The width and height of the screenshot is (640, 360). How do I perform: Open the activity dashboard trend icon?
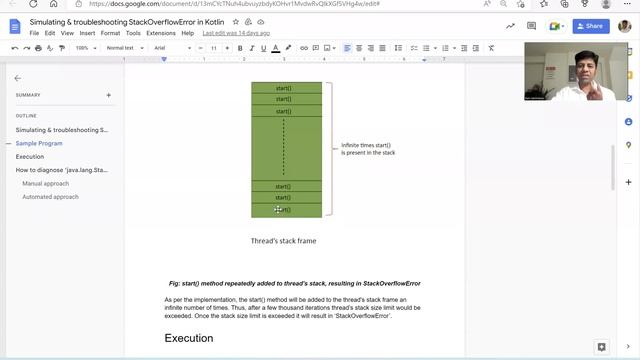510,26
